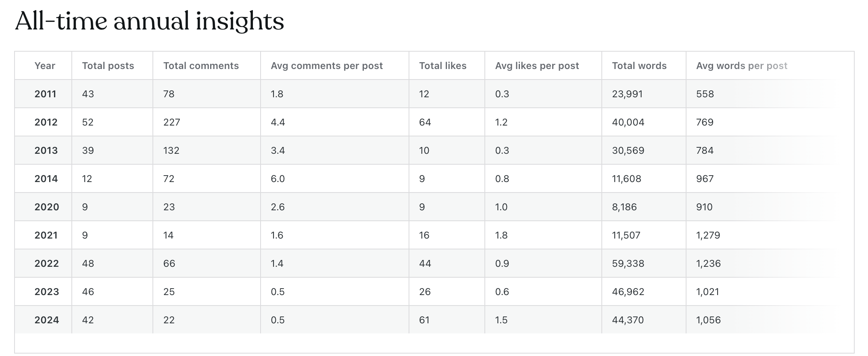The height and width of the screenshot is (356, 868).
Task: Click the 'Total posts' column header
Action: coord(108,66)
